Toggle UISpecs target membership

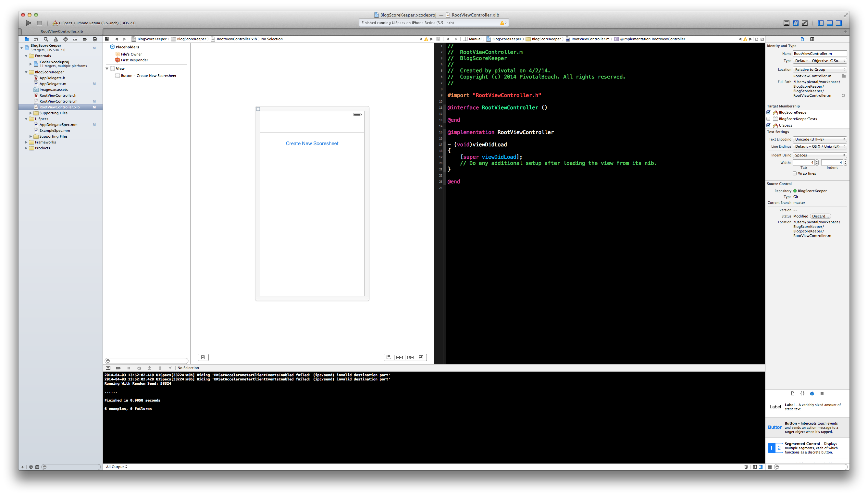coord(769,125)
